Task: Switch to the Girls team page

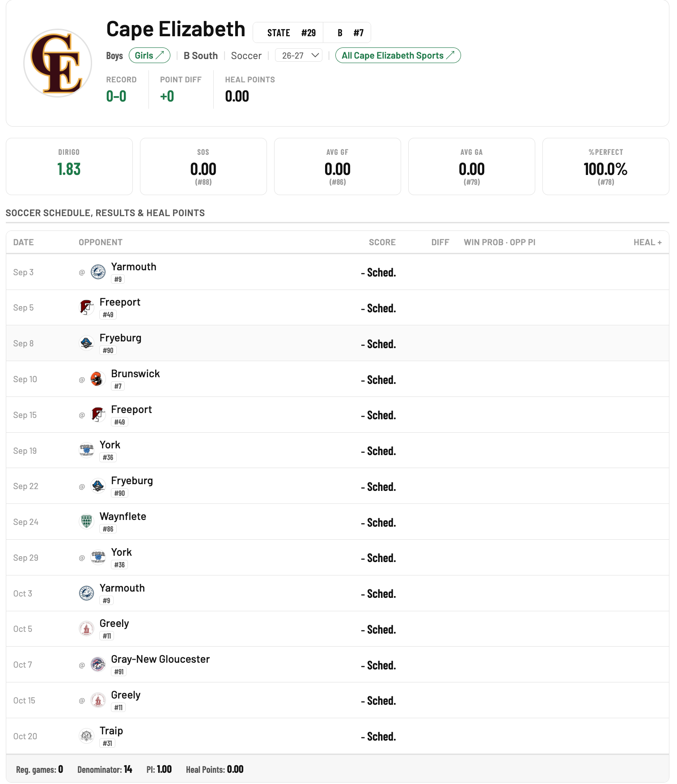Action: click(149, 55)
